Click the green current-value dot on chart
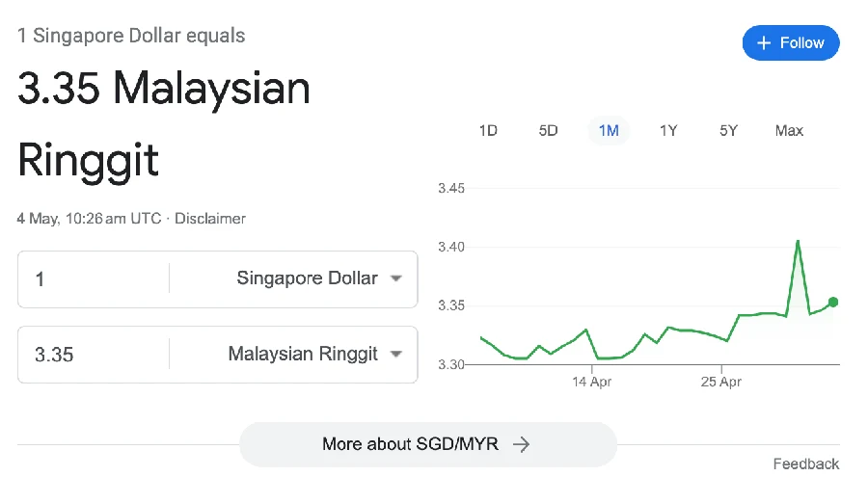 (x=833, y=302)
